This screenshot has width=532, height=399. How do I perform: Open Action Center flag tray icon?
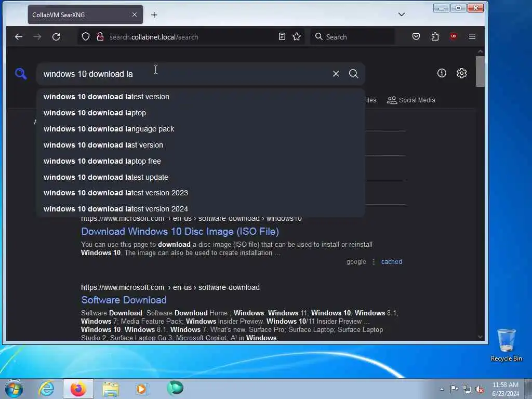tap(454, 389)
